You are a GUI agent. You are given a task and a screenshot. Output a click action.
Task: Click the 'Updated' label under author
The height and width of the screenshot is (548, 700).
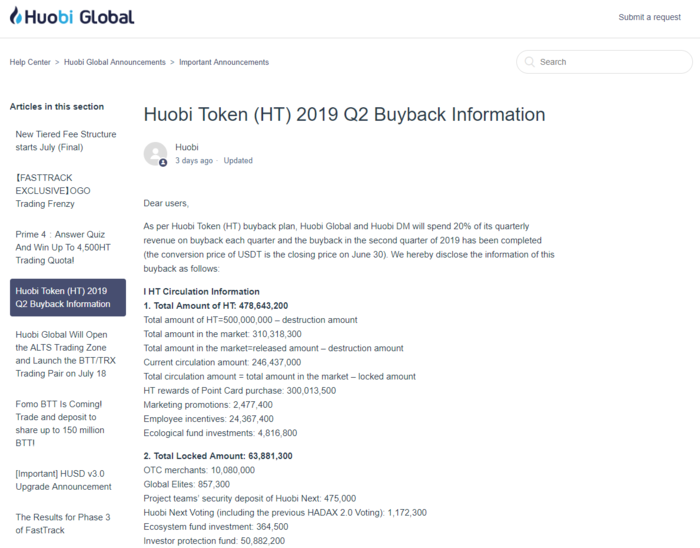tap(238, 161)
